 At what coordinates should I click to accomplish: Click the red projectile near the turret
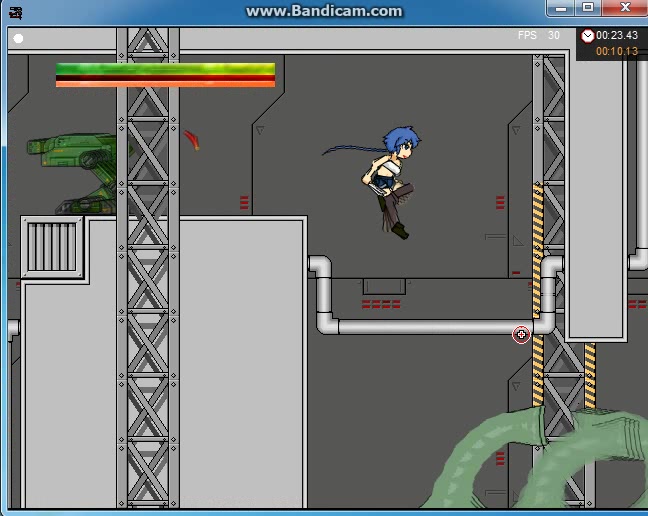point(192,140)
